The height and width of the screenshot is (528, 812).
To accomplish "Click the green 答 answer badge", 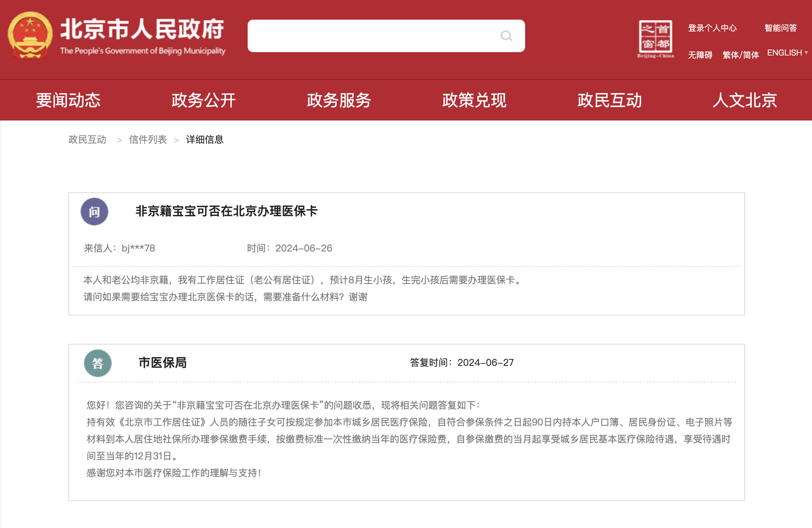I will click(x=97, y=363).
